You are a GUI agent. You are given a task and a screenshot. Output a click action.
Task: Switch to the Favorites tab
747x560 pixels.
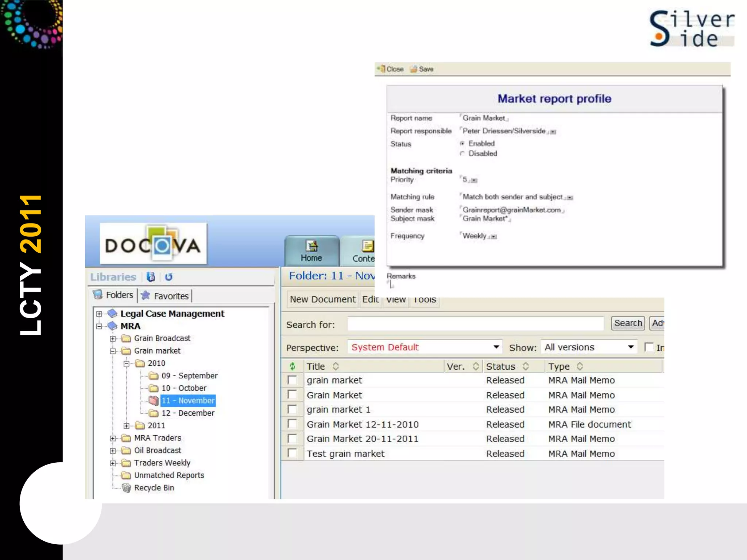coord(166,296)
